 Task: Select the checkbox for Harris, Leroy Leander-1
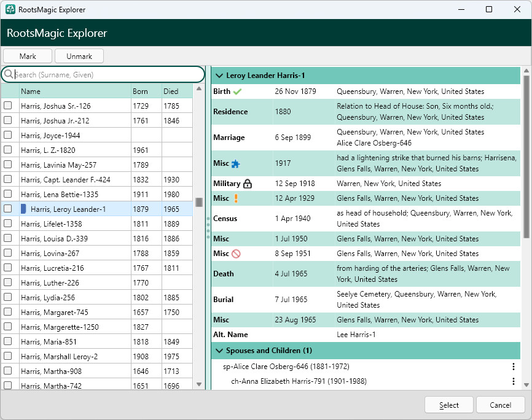point(8,209)
